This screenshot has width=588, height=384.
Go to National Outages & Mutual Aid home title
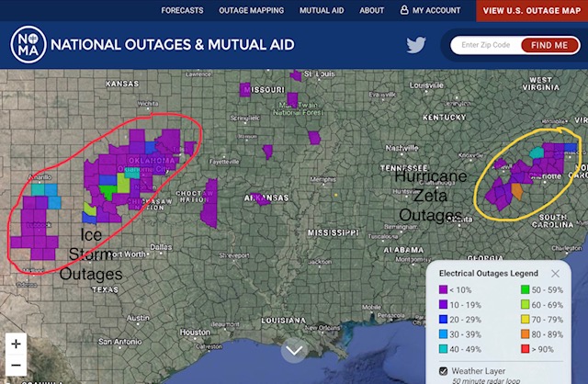tap(173, 45)
